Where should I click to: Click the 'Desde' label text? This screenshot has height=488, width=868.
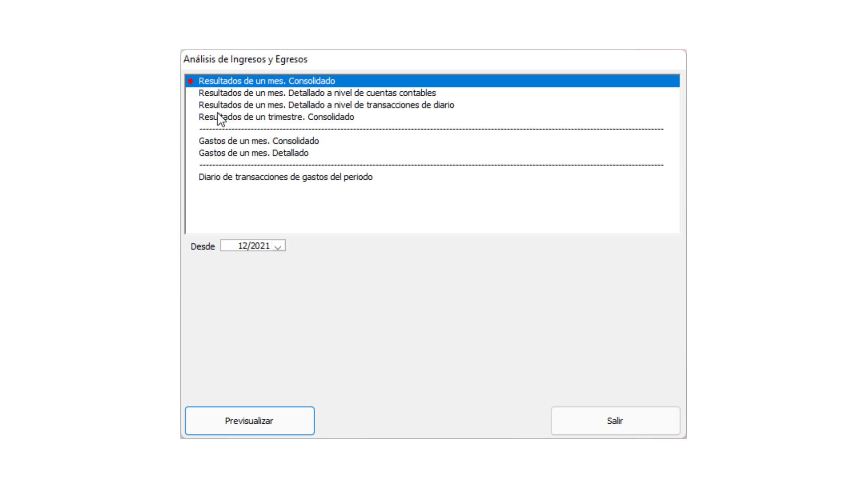click(203, 247)
